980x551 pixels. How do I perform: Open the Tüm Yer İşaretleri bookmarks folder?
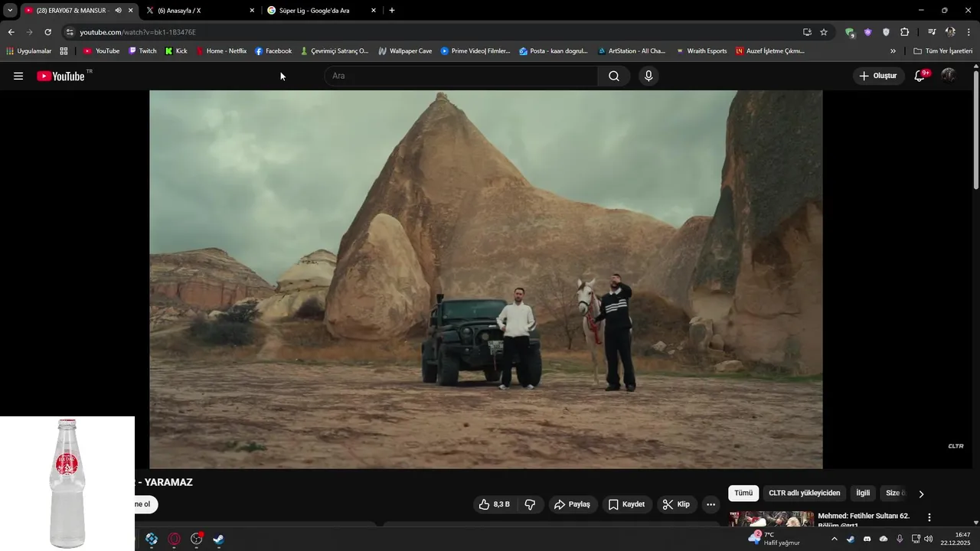point(942,51)
